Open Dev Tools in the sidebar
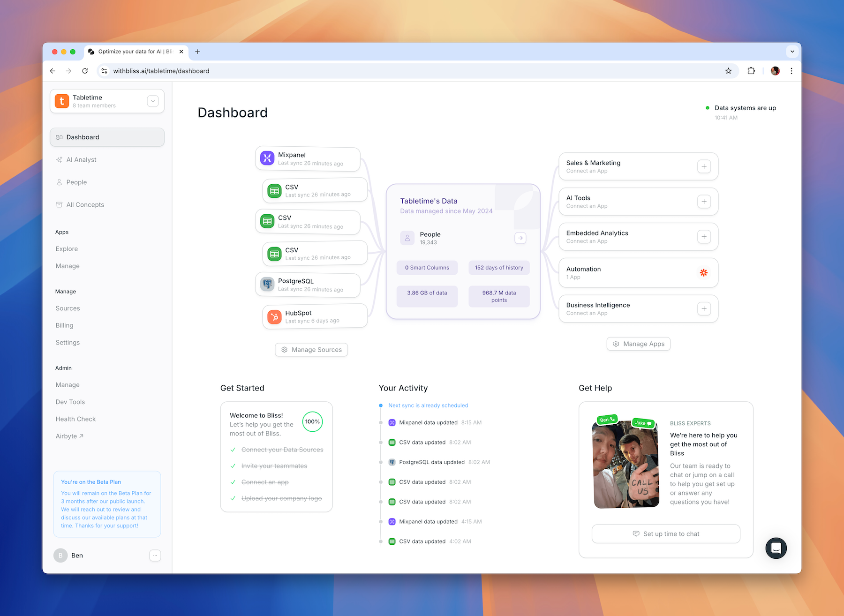The height and width of the screenshot is (616, 844). pyautogui.click(x=70, y=402)
